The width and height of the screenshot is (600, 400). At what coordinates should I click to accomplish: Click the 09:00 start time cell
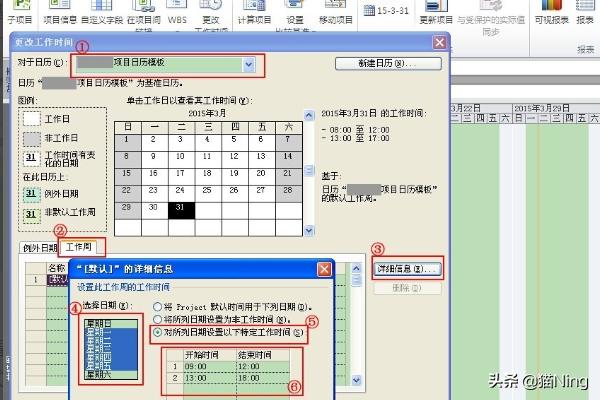coord(198,366)
